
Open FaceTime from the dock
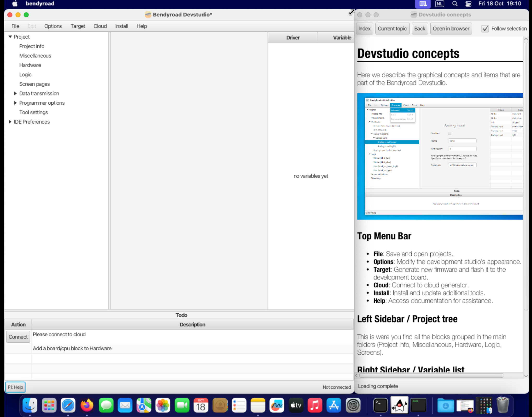pyautogui.click(x=182, y=405)
